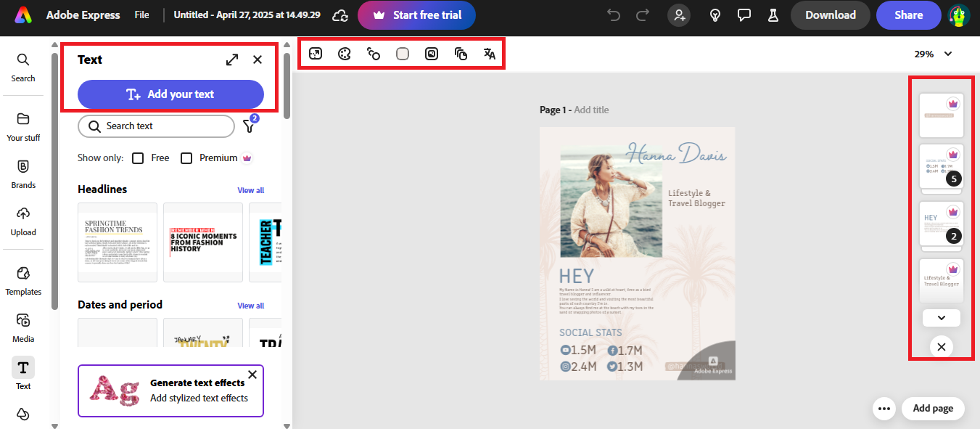
Task: Click Start free trial button
Action: tap(416, 15)
